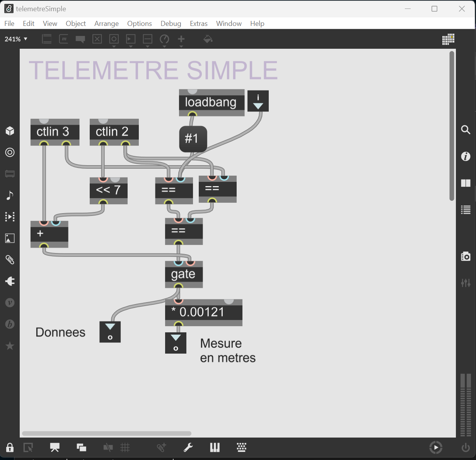Screen dimensions: 476x460
Task: Select the << 7 bit shift object
Action: click(108, 191)
